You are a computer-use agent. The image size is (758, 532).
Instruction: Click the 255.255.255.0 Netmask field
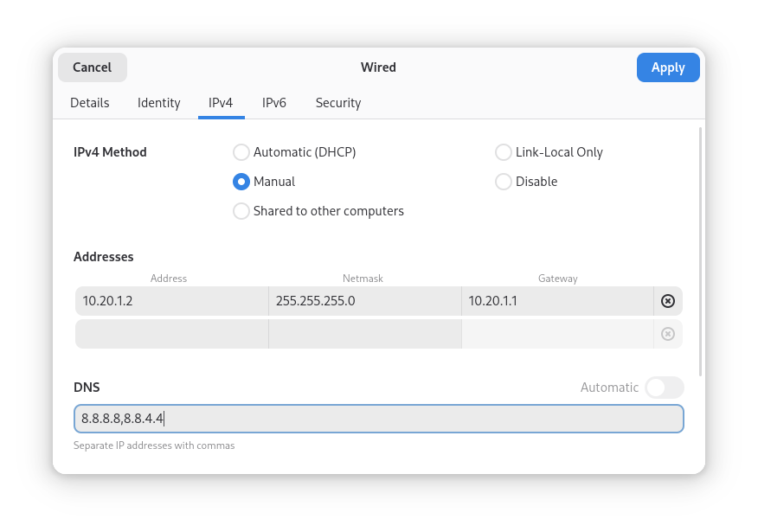pos(363,301)
